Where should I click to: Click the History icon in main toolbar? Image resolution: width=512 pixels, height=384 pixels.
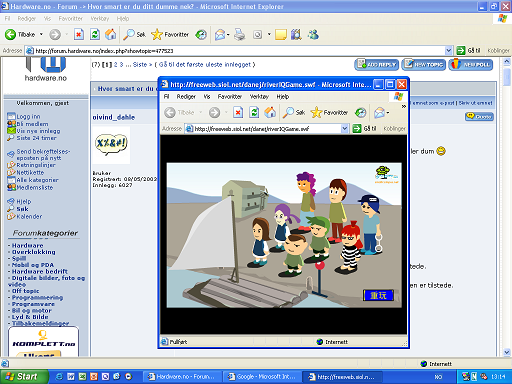[x=201, y=34]
